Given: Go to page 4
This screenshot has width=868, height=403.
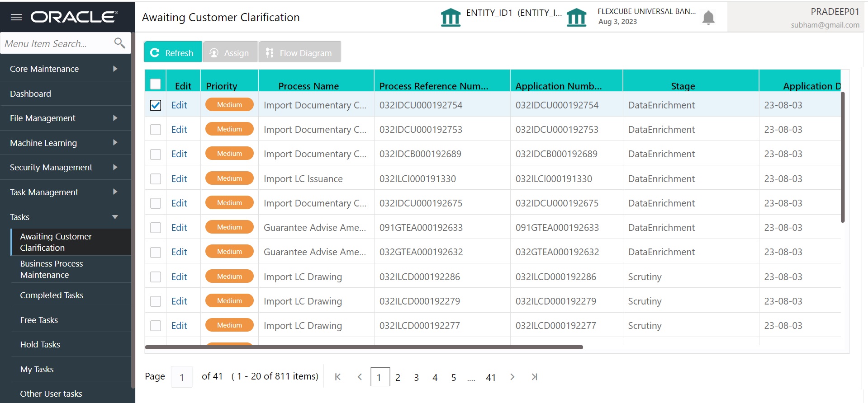Looking at the screenshot, I should tap(435, 377).
